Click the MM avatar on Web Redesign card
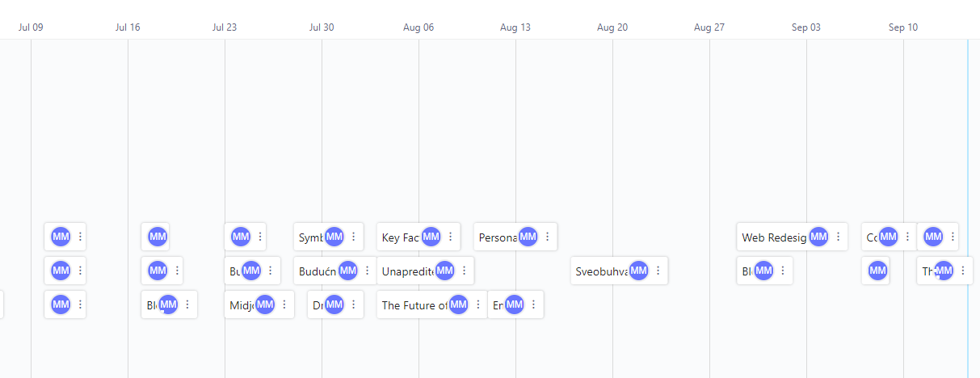This screenshot has height=378, width=980. tap(818, 237)
